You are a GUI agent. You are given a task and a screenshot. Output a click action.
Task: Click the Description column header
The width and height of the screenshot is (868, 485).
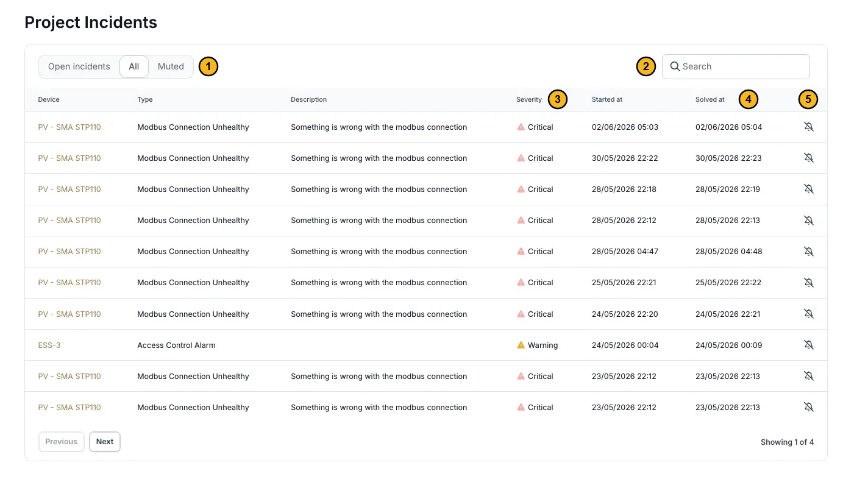click(309, 99)
